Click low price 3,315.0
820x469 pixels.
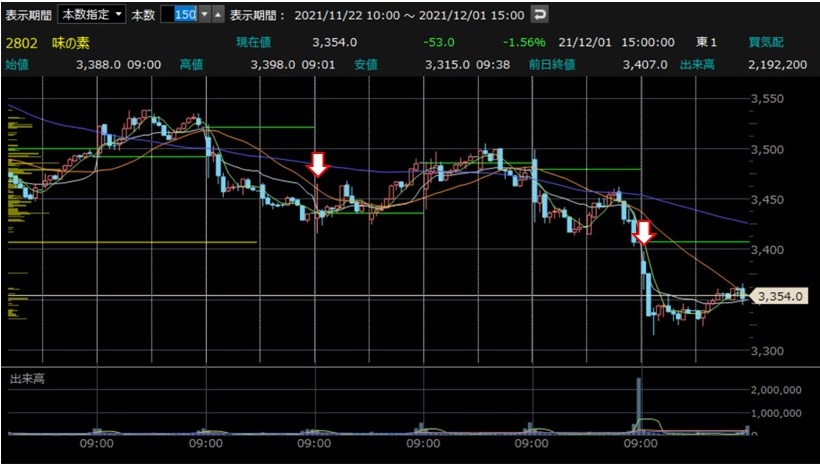[447, 65]
